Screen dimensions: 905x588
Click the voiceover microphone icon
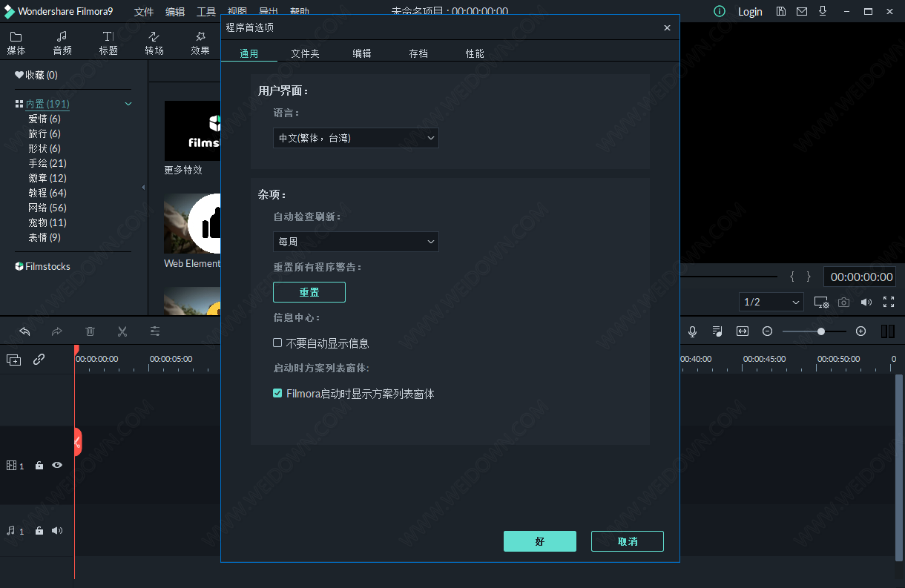[x=692, y=331]
